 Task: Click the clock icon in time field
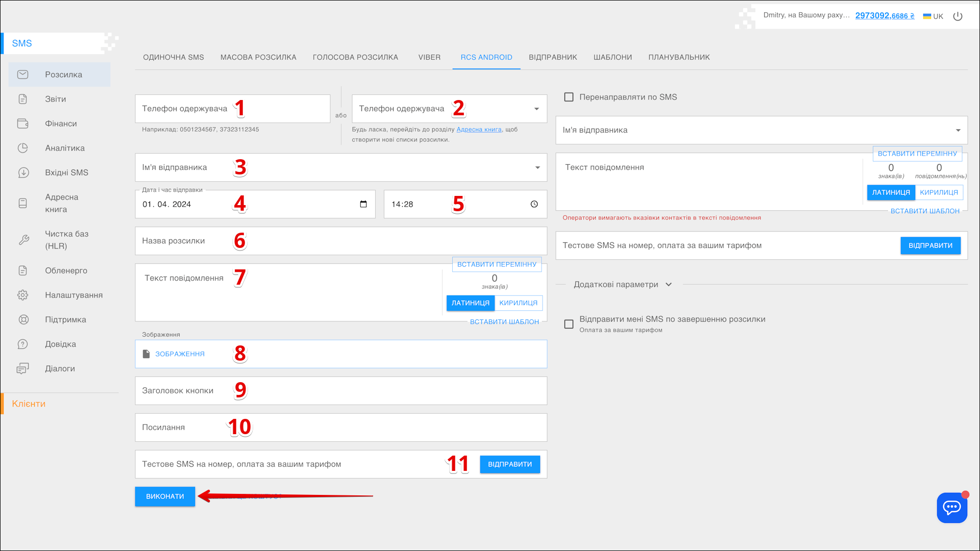534,204
